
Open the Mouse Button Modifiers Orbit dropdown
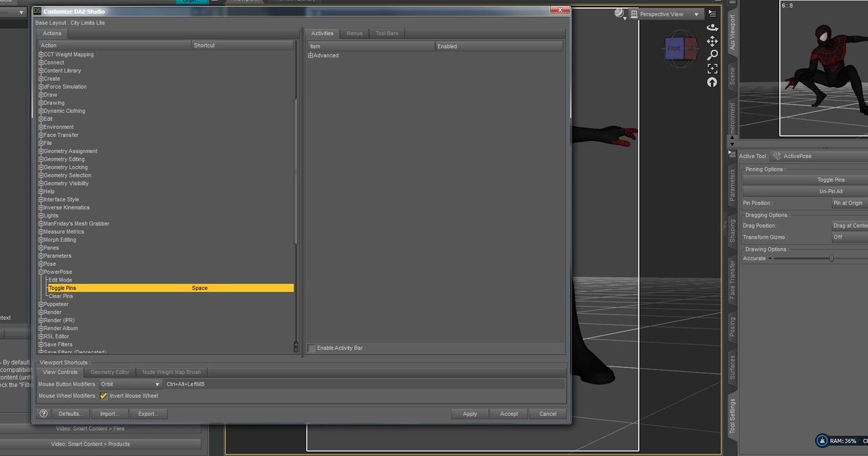130,384
